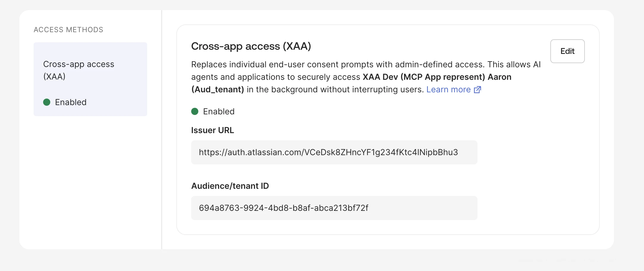Click the Cross-app access (XAA) panel title
Screen dimensions: 644x271
pos(251,46)
